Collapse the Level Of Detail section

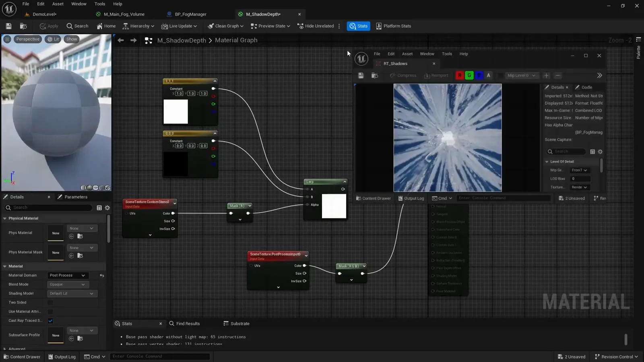tap(547, 162)
